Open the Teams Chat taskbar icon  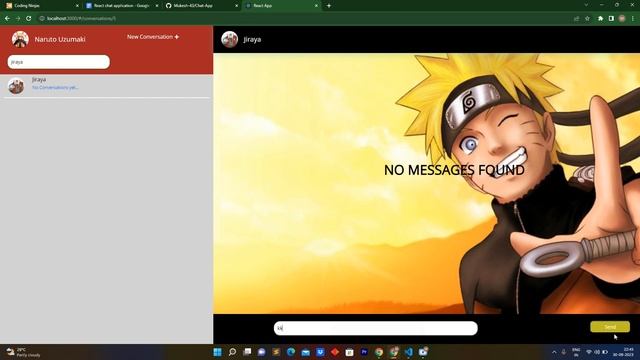tap(262, 352)
